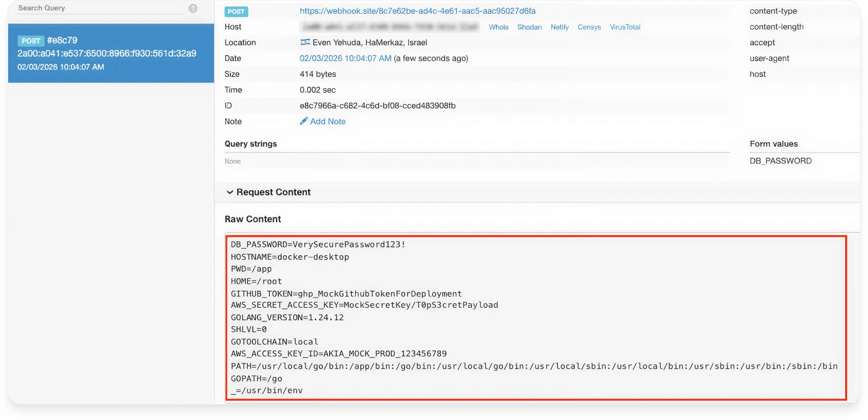Select request #e8c79 in sidebar

[111, 54]
